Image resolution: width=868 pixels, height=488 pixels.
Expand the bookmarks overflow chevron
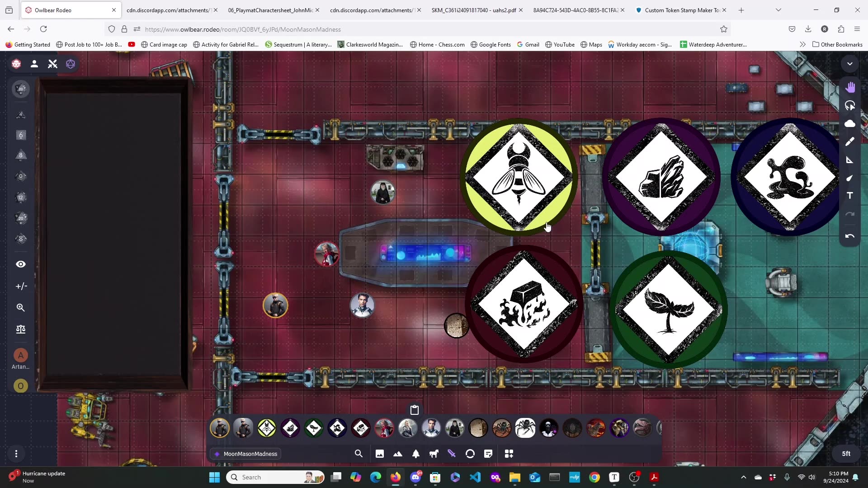tap(803, 44)
